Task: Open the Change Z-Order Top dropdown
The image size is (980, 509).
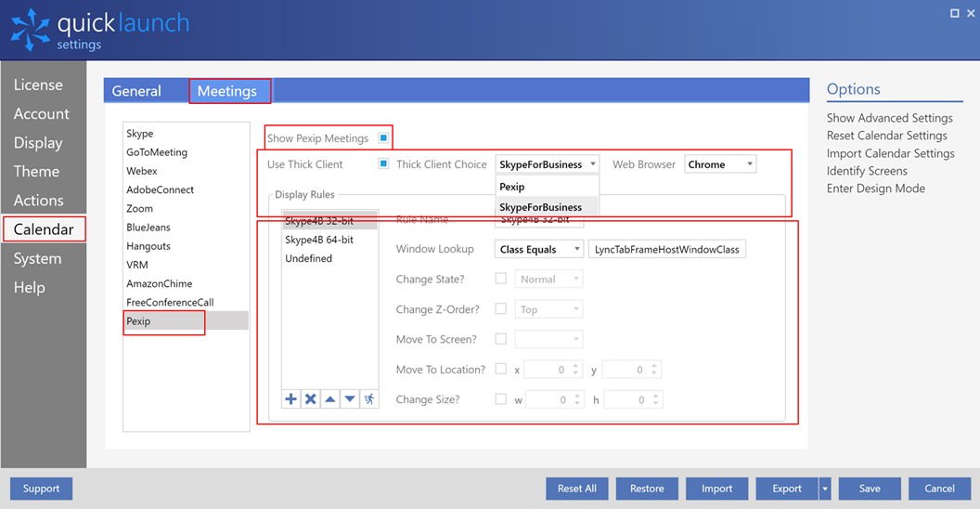Action: coord(548,309)
